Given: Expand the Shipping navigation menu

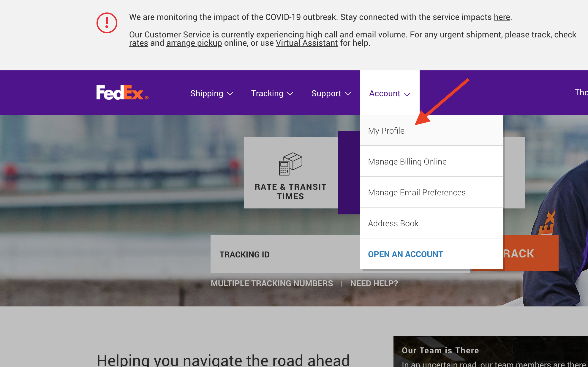Looking at the screenshot, I should click(211, 93).
